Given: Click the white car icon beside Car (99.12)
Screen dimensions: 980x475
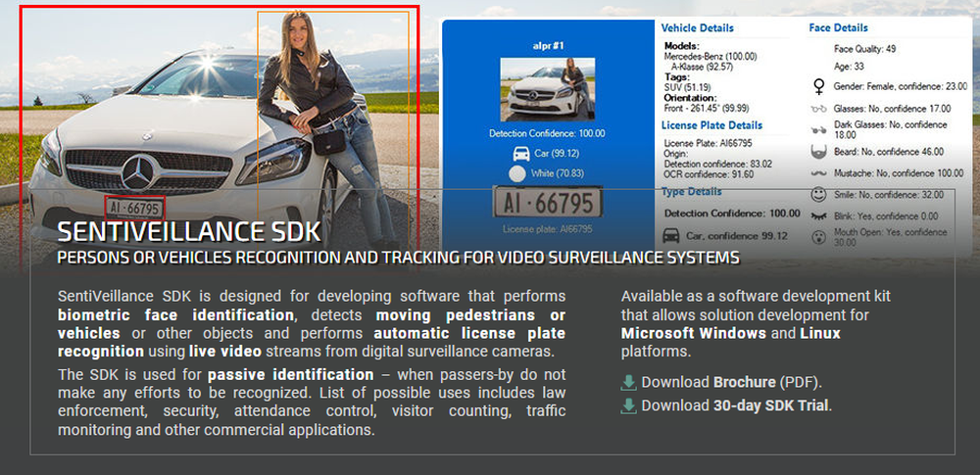Looking at the screenshot, I should (520, 153).
